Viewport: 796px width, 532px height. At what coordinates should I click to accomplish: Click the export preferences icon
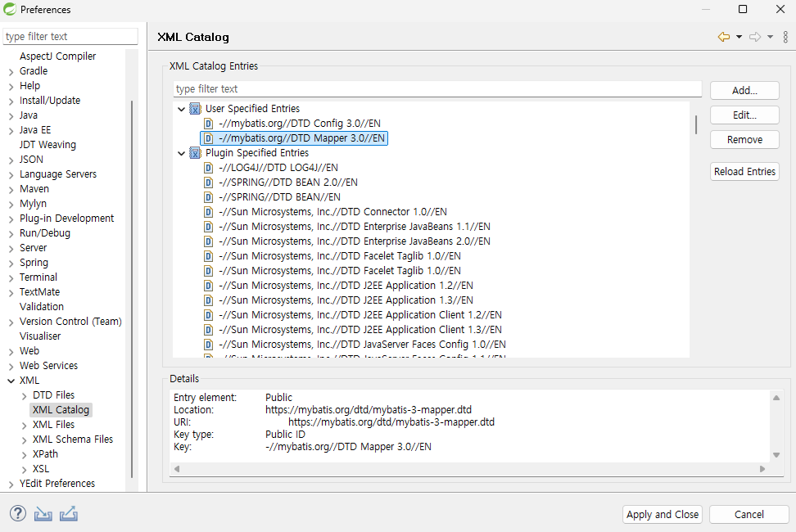pyautogui.click(x=69, y=514)
